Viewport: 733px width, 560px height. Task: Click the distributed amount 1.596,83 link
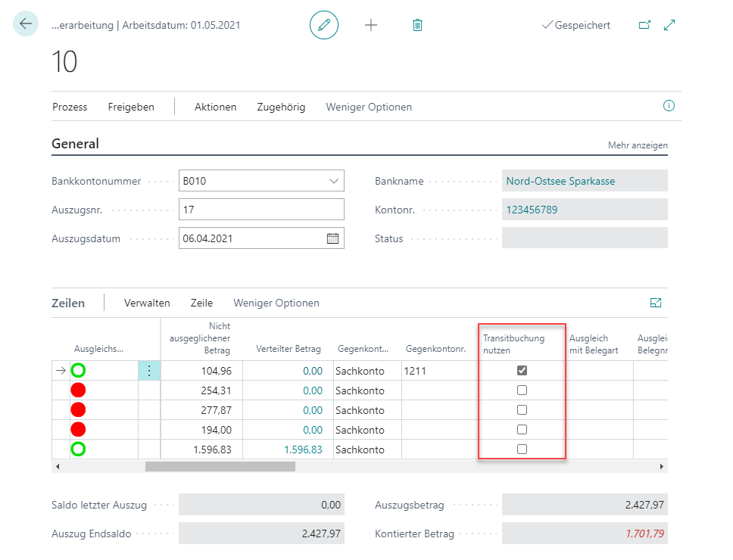pos(303,450)
